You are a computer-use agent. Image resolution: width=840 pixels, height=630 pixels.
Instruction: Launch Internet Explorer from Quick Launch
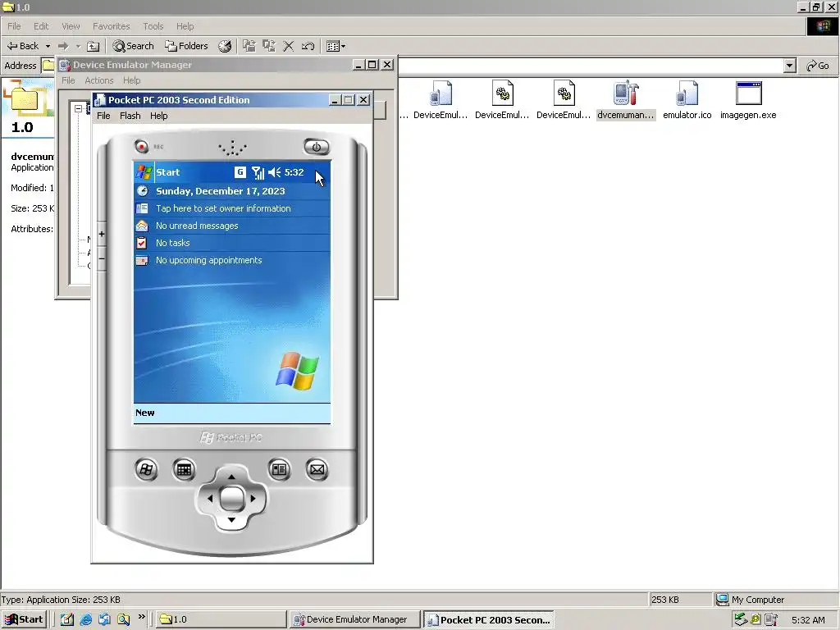pos(85,619)
